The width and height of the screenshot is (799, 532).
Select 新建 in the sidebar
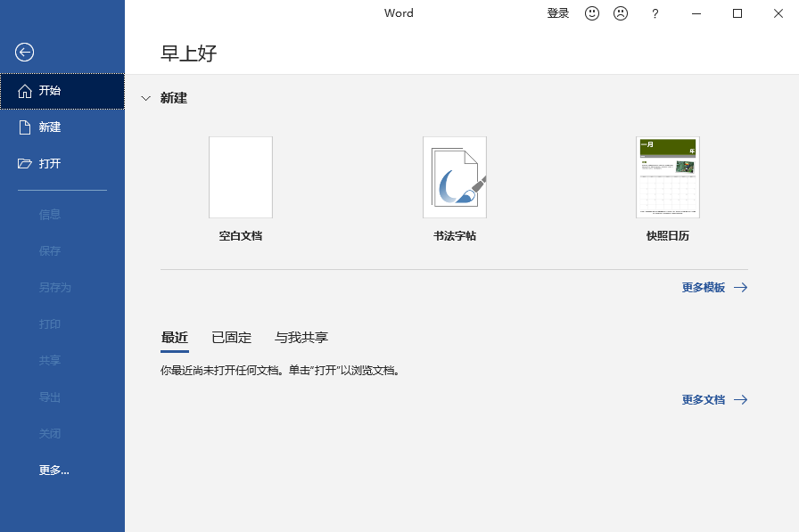point(62,127)
